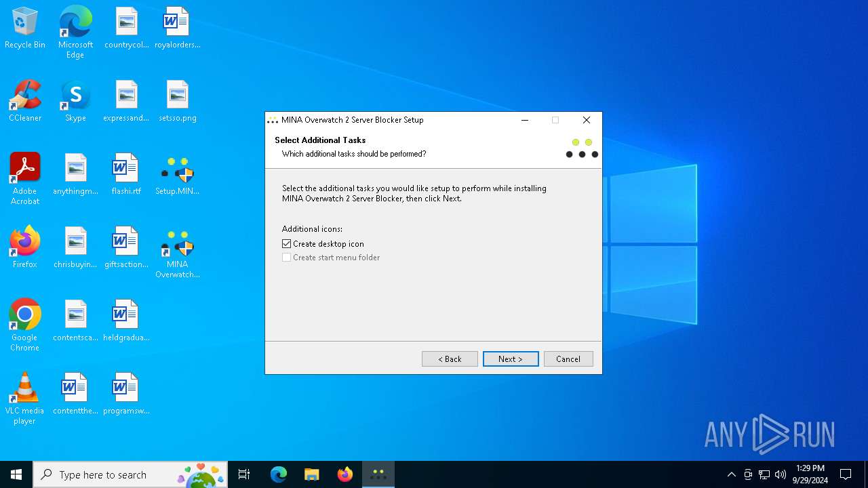The image size is (868, 488).
Task: Select the heldgradua... Word document
Action: click(126, 321)
